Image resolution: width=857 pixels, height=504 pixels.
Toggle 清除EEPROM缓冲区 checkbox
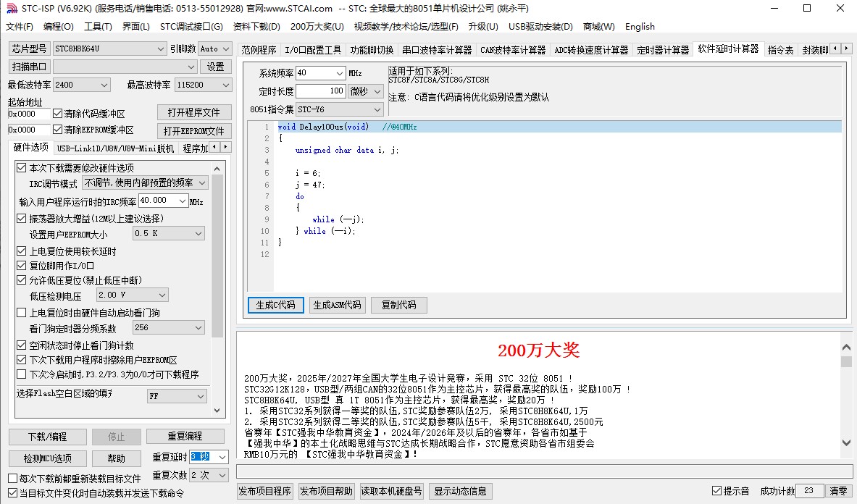(57, 130)
